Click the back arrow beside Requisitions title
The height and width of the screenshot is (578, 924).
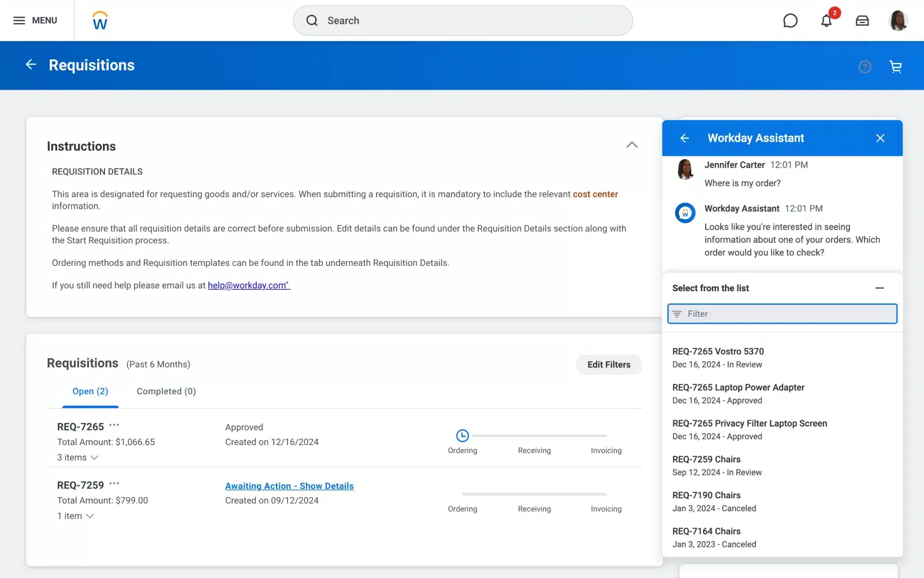click(x=31, y=64)
